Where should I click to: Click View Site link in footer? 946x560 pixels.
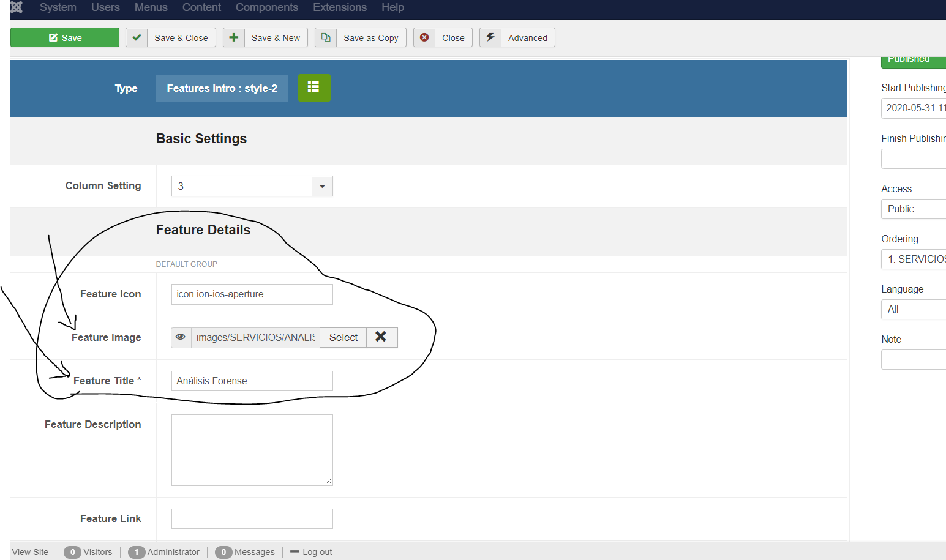[x=30, y=552]
